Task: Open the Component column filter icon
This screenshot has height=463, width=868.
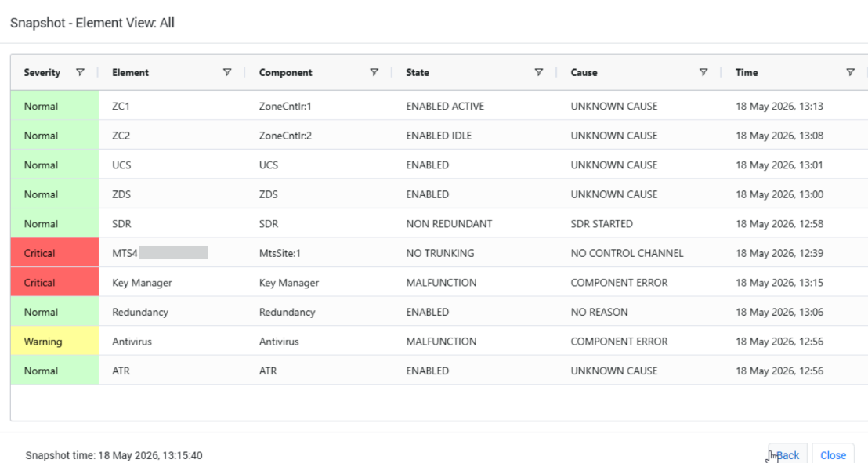Action: tap(374, 73)
